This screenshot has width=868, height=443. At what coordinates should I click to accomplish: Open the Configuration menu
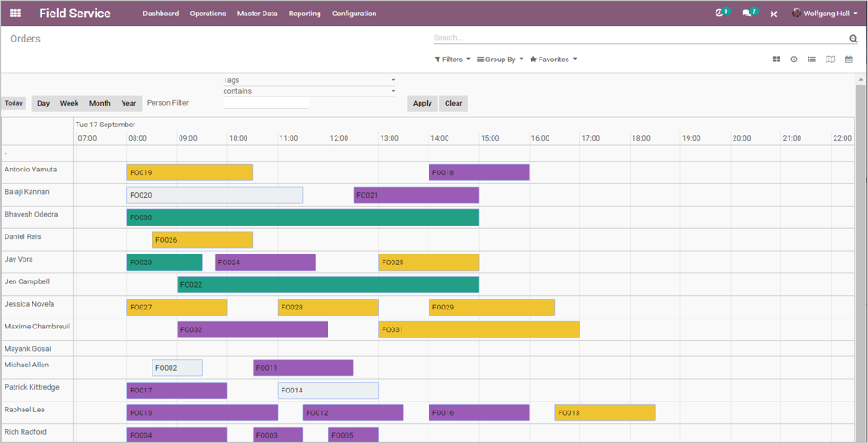354,14
